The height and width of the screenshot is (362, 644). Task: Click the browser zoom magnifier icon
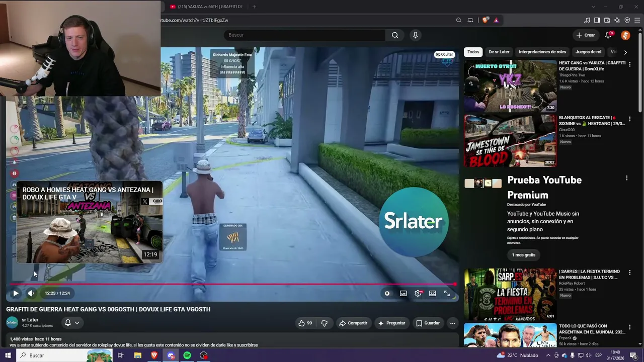[x=459, y=20]
